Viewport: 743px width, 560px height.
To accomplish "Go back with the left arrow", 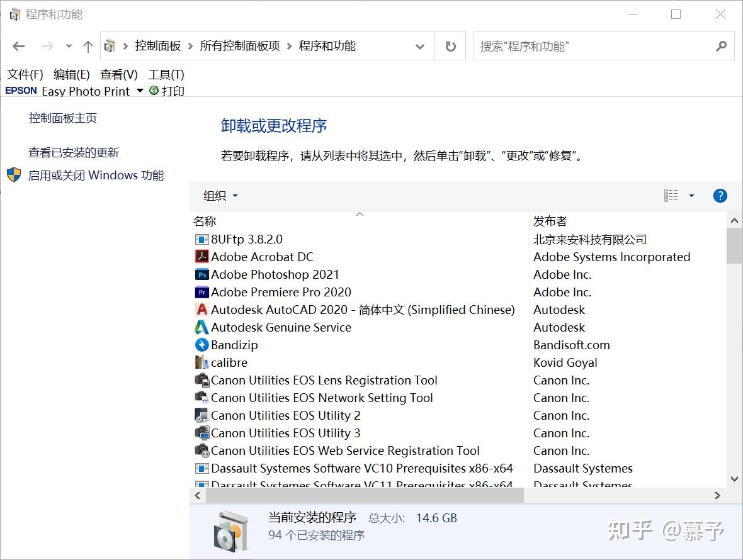I will 18,46.
